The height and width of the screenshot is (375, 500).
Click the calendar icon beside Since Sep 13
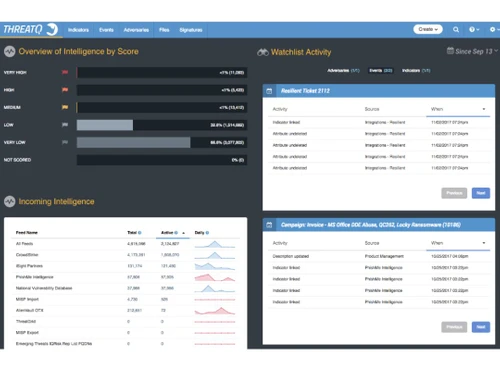tap(450, 51)
